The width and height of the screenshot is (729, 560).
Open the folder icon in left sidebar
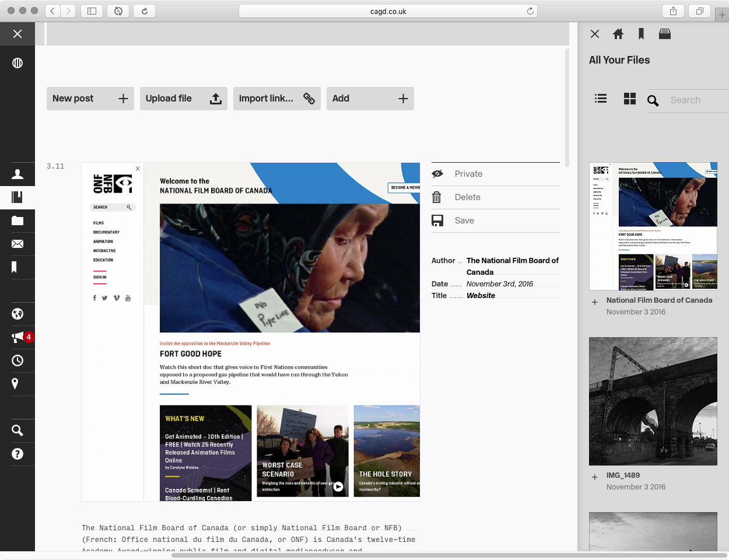pyautogui.click(x=17, y=220)
